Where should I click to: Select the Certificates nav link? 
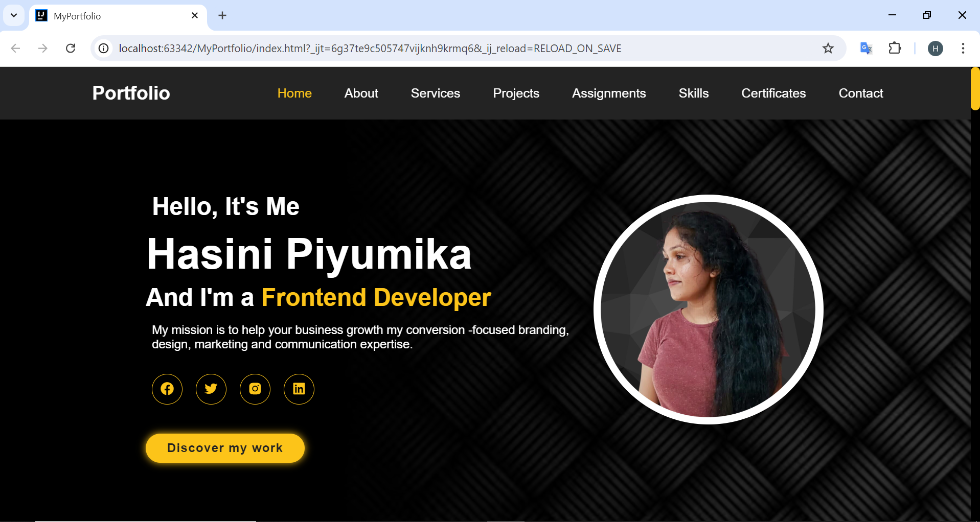coord(773,93)
